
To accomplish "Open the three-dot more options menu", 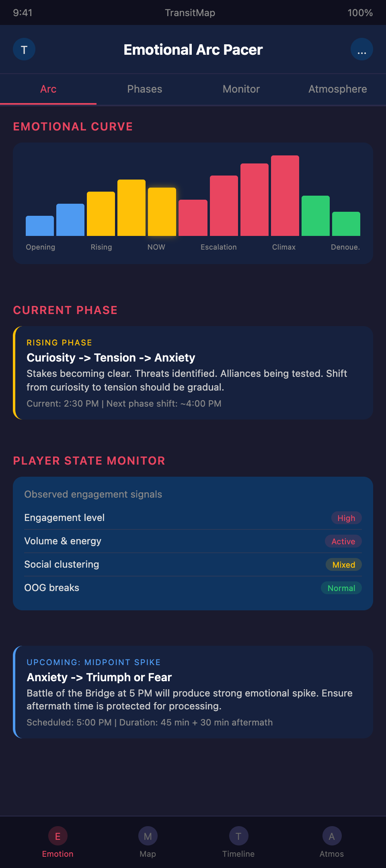I will pos(361,50).
